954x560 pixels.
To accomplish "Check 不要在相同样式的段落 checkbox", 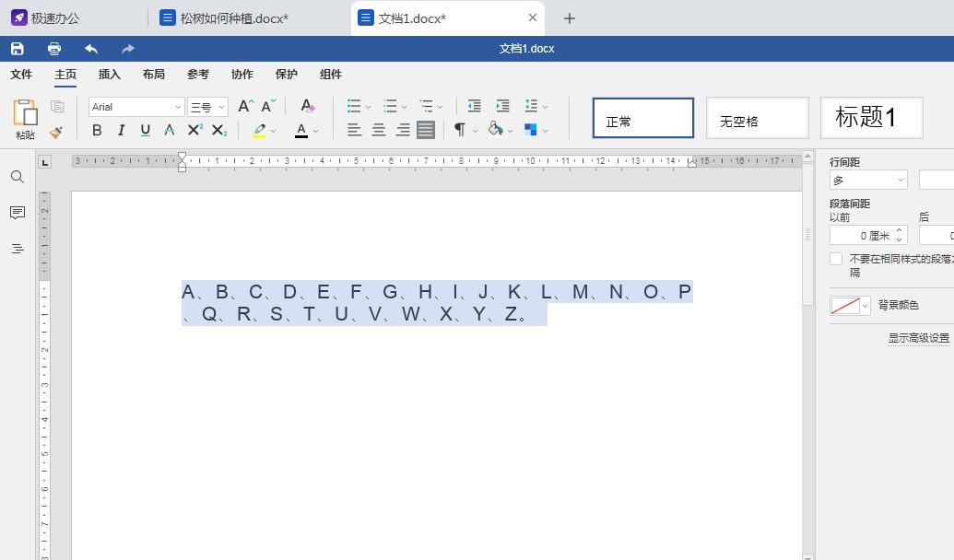I will (x=836, y=259).
